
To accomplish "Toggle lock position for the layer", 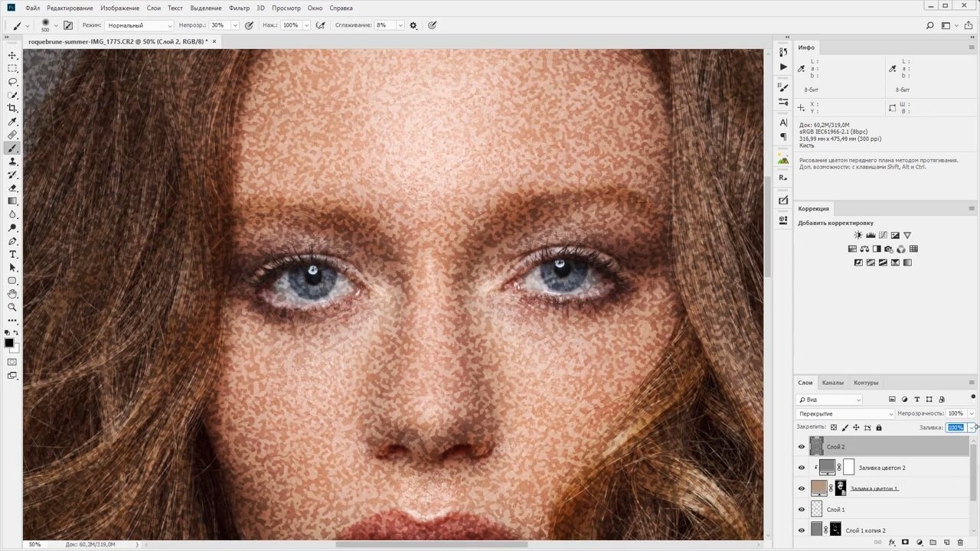I will 856,428.
